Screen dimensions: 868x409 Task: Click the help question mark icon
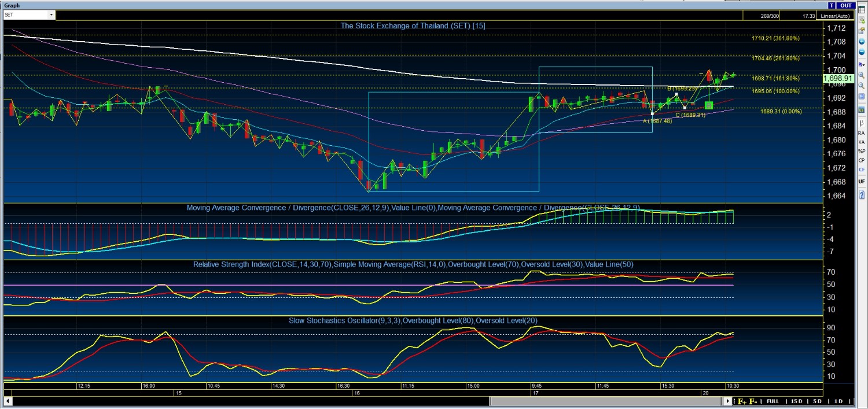[862, 195]
